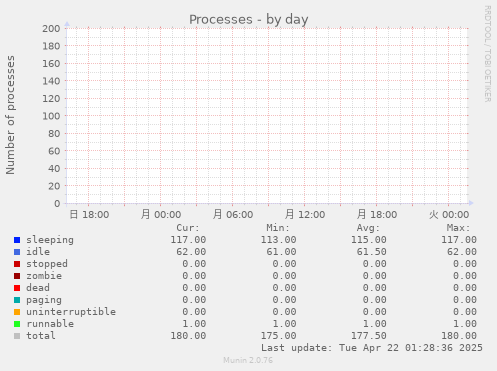This screenshot has width=497, height=371.
Task: Click idle average value 61.50
Action: pyautogui.click(x=372, y=252)
